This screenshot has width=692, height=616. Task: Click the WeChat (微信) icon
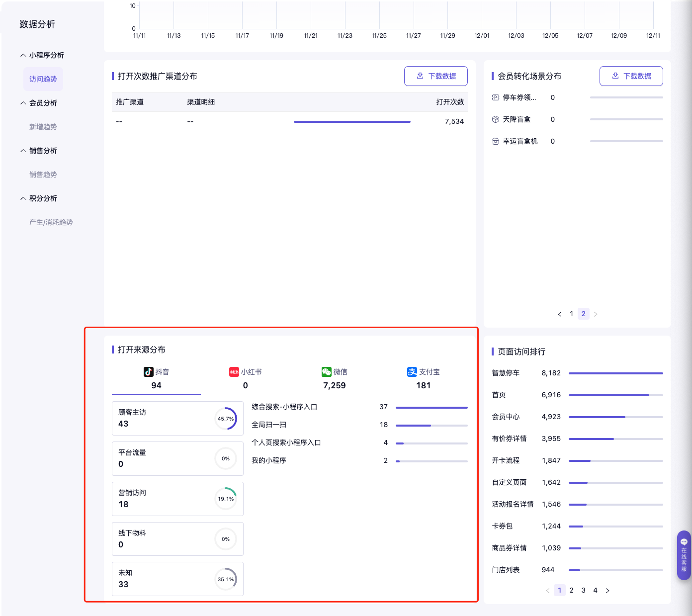(x=326, y=372)
